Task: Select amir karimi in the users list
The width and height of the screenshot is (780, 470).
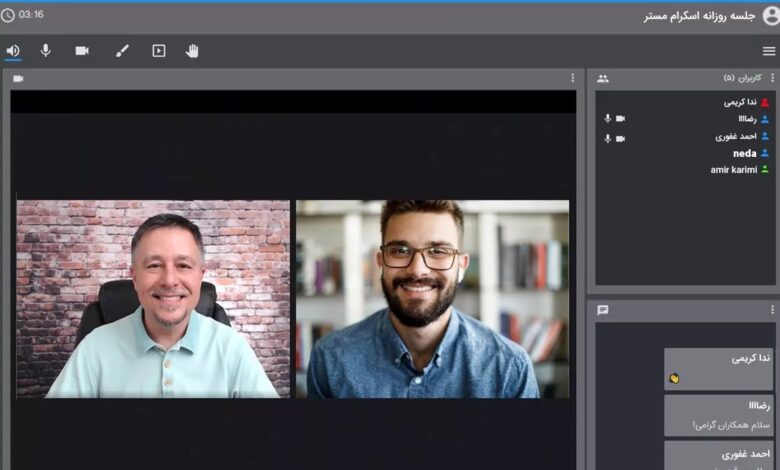Action: (x=734, y=170)
